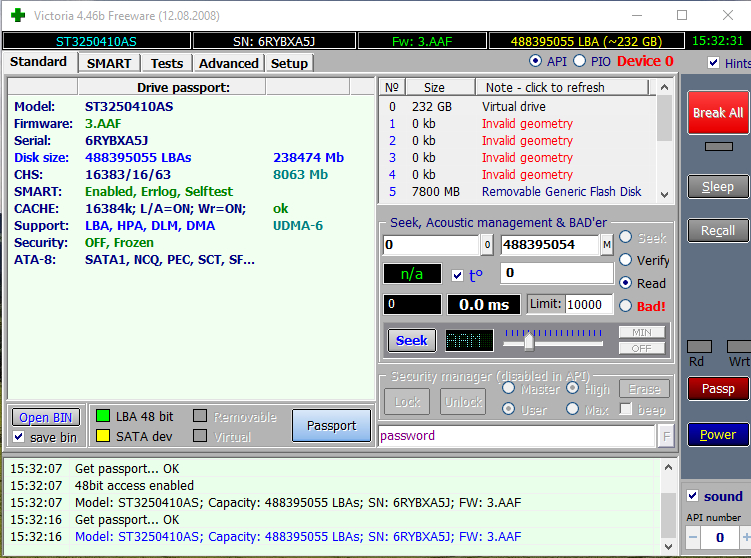Image resolution: width=751 pixels, height=558 pixels.
Task: Click the AAM display indicator
Action: (x=469, y=341)
